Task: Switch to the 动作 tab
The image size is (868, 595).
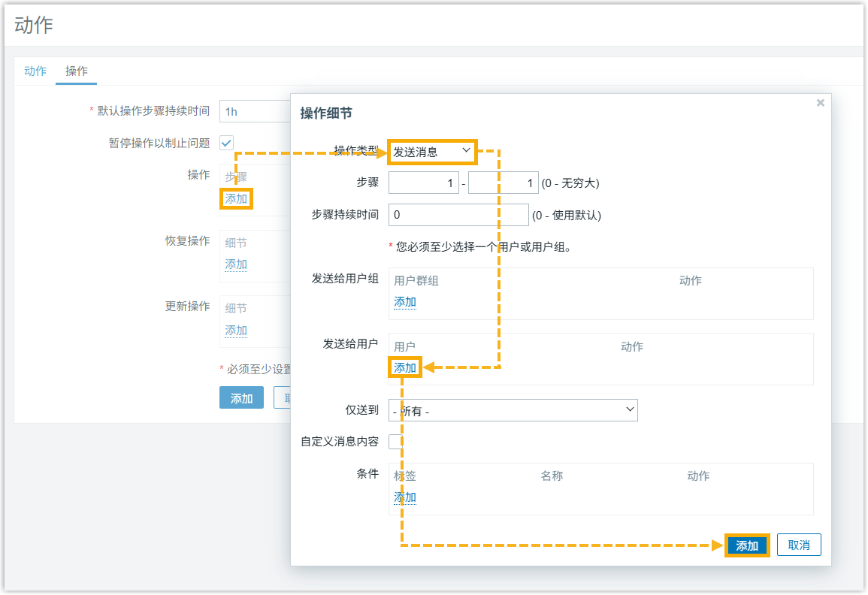Action: click(35, 71)
